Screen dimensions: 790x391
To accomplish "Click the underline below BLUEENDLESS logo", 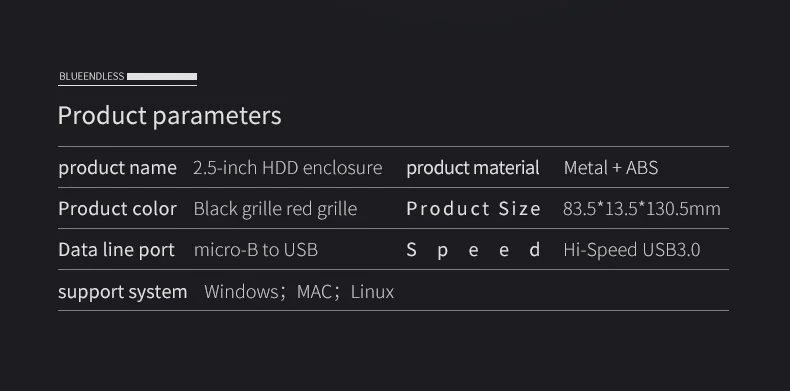I will [x=127, y=85].
